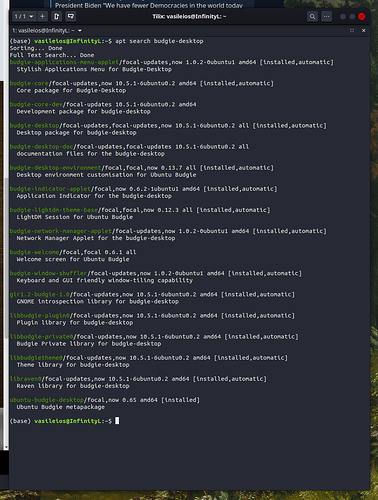Open the terminal title dropdown arrow
This screenshot has height=500, width=378.
(80, 31)
